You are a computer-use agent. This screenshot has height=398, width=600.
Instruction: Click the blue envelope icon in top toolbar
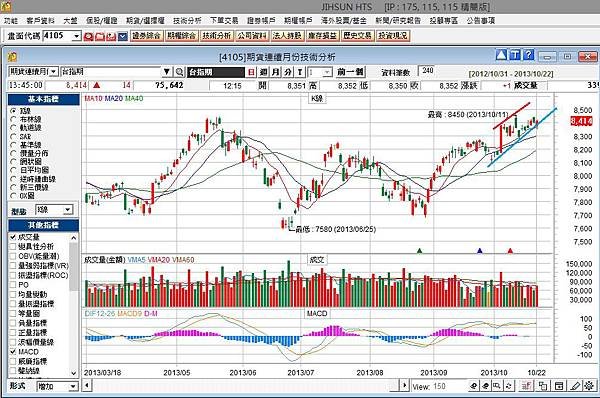tap(122, 36)
